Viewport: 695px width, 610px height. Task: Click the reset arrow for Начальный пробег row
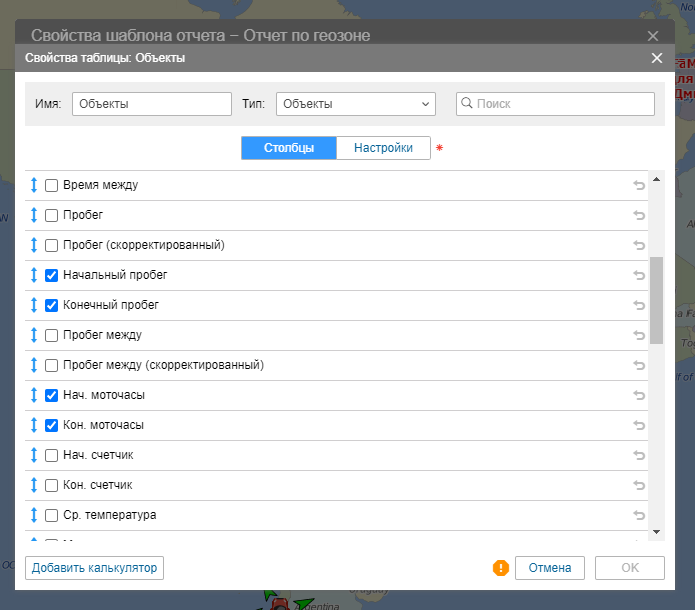pos(639,275)
